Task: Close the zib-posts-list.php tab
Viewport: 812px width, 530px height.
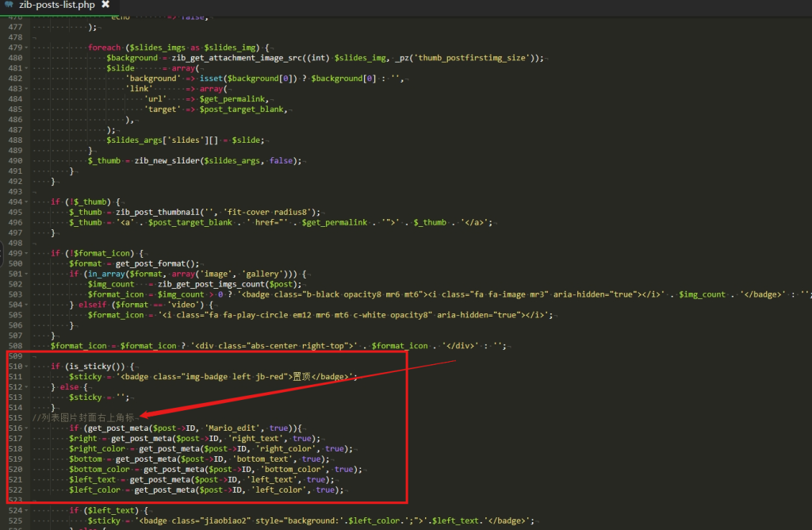Action: click(105, 5)
